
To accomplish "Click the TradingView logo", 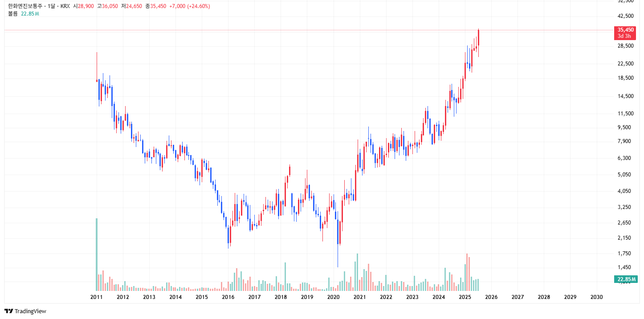I will pyautogui.click(x=25, y=311).
